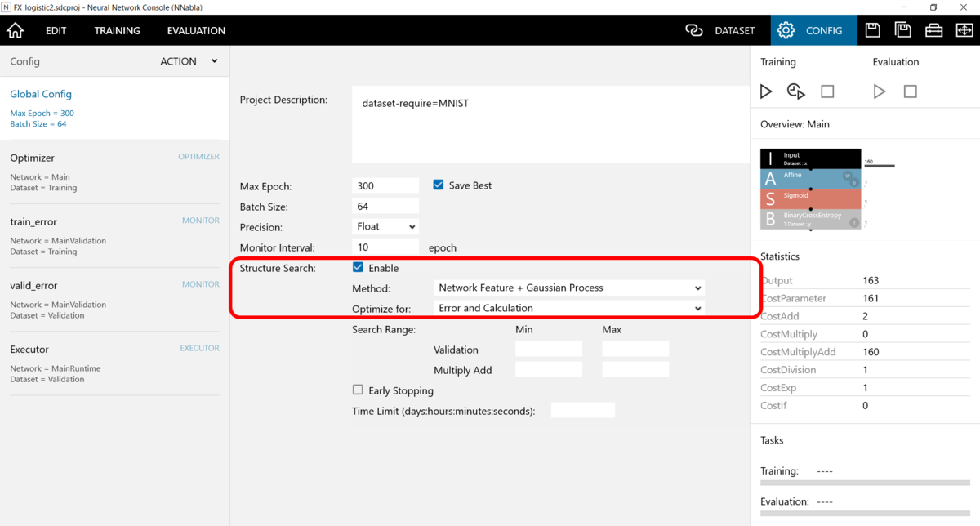
Task: Save the project with floppy icon
Action: pos(872,30)
